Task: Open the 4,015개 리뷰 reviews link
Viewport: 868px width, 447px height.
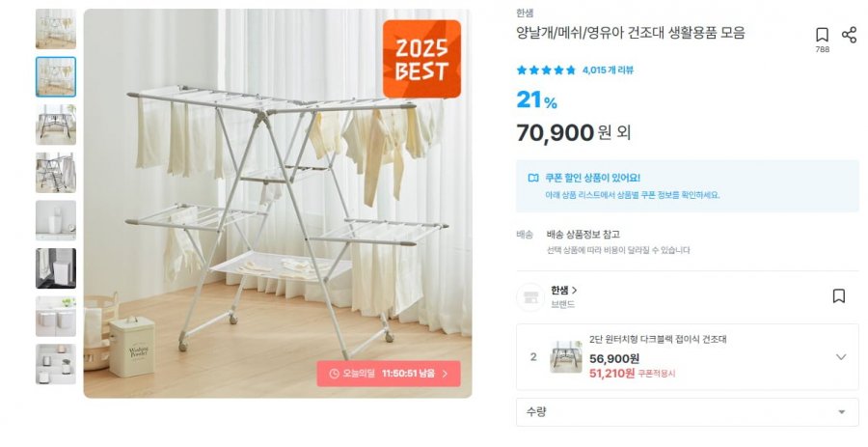Action: coord(608,70)
